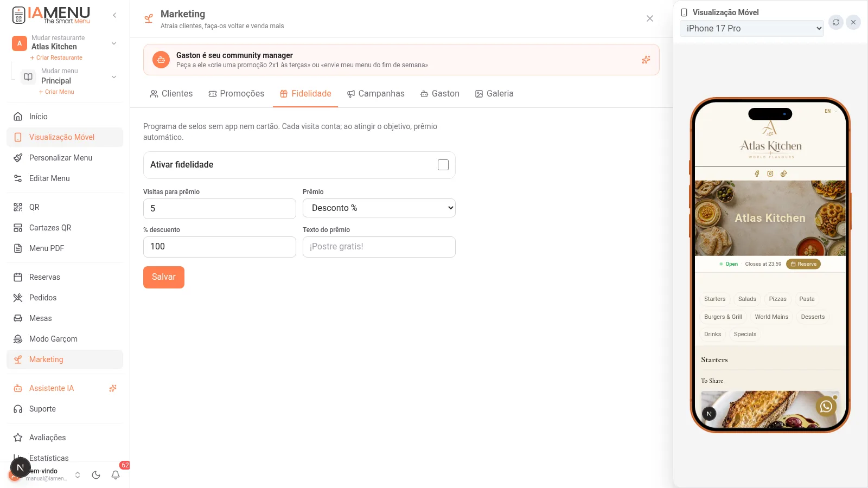This screenshot has width=868, height=488.
Task: Open Personalizar Menu in the sidebar
Action: (x=65, y=158)
